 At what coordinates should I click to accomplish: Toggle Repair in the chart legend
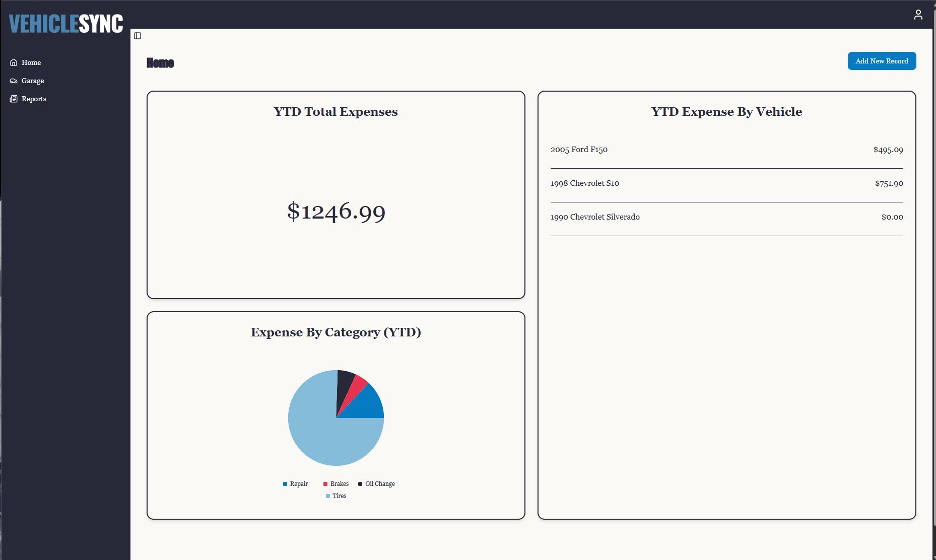pos(296,484)
